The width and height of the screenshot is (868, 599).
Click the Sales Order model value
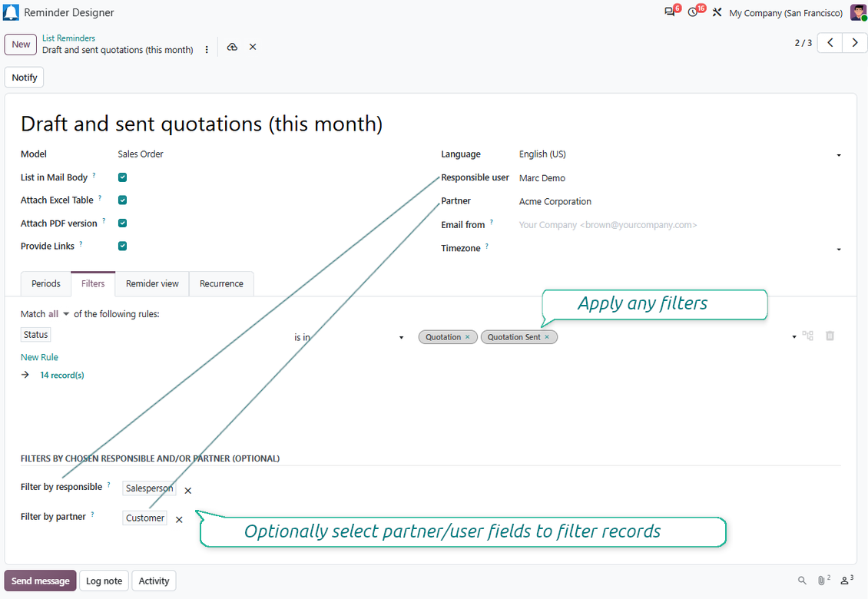click(141, 154)
